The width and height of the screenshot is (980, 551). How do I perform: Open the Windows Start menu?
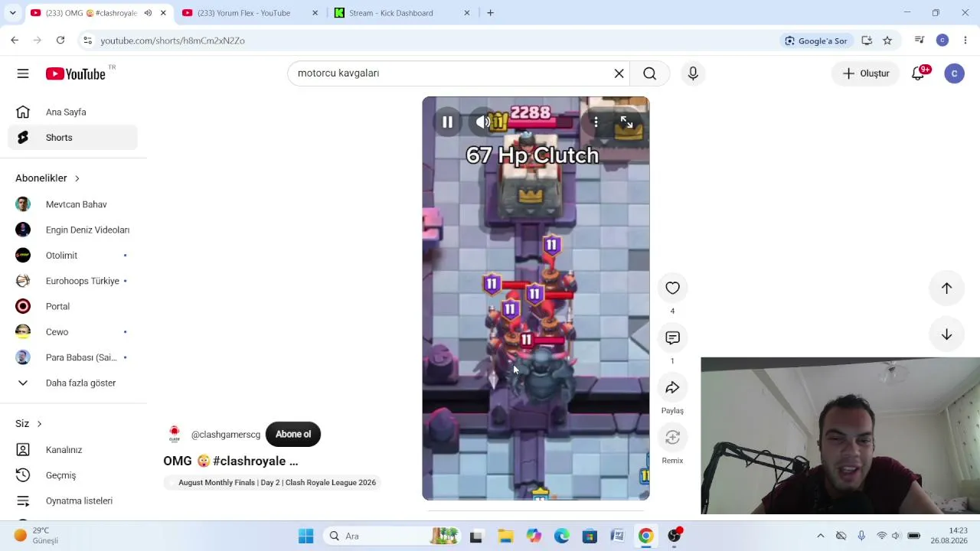point(305,536)
